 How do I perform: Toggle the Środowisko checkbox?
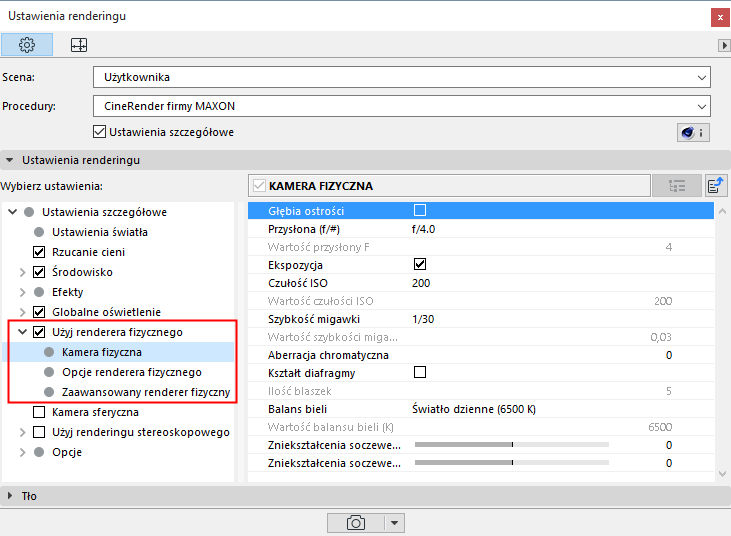[39, 272]
